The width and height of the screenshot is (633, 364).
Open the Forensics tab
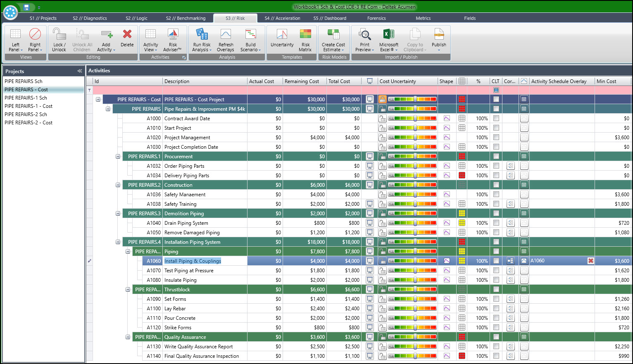376,18
